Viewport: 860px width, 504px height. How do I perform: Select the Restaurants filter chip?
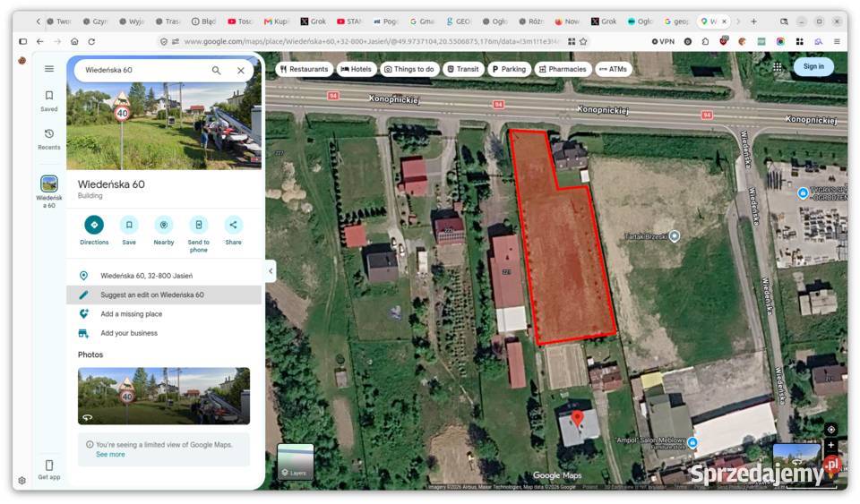pos(305,69)
